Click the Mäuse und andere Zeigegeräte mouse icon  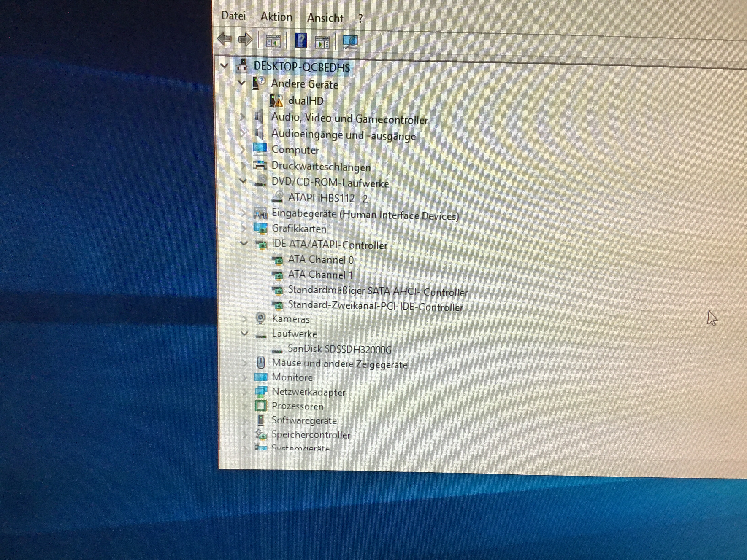click(x=261, y=363)
